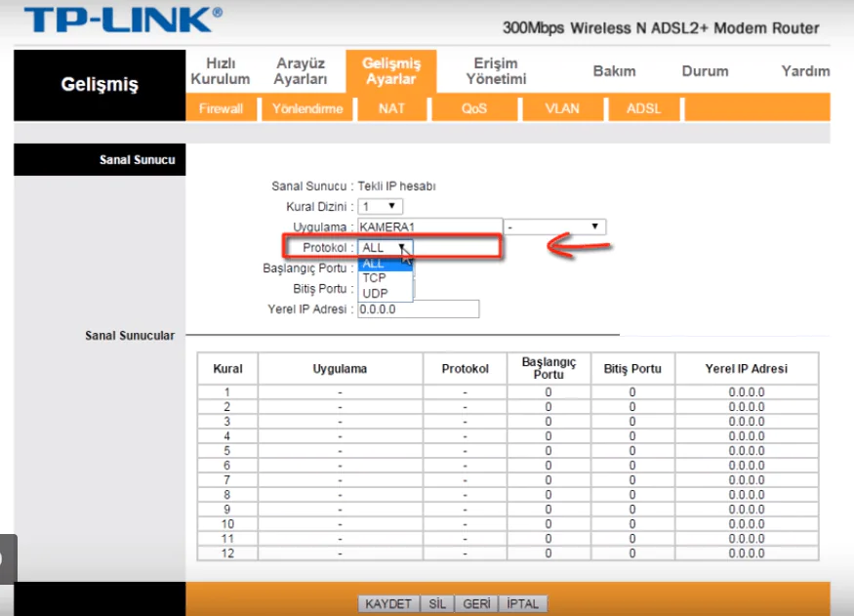Select the KAMERA1 application text field

[429, 226]
